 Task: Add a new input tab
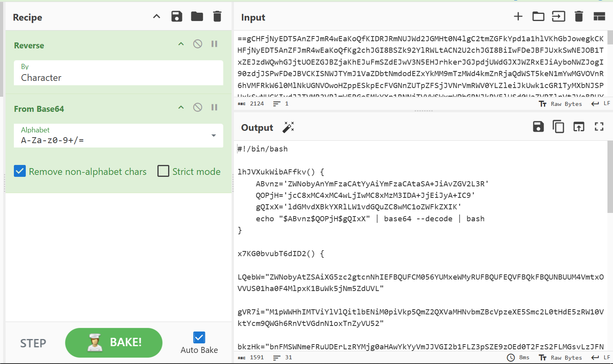point(518,16)
